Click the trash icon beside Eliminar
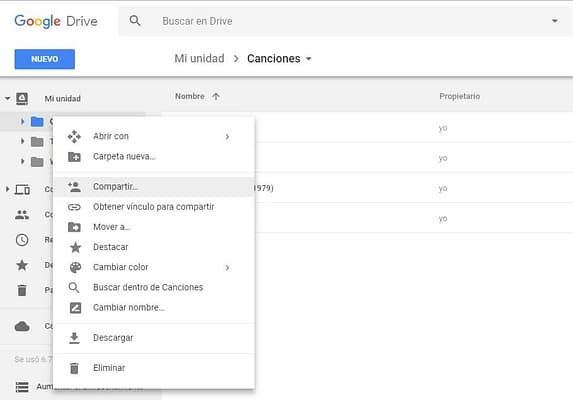The width and height of the screenshot is (573, 400). [74, 368]
